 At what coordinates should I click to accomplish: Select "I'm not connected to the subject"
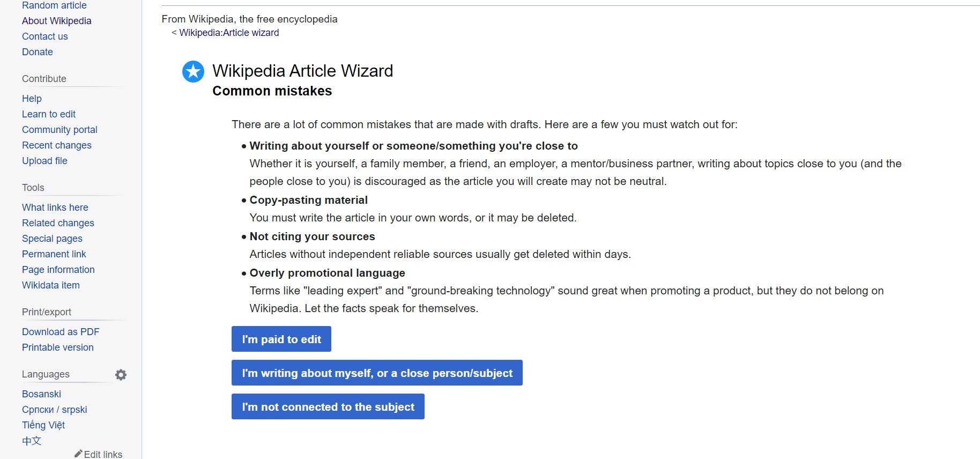(x=328, y=406)
